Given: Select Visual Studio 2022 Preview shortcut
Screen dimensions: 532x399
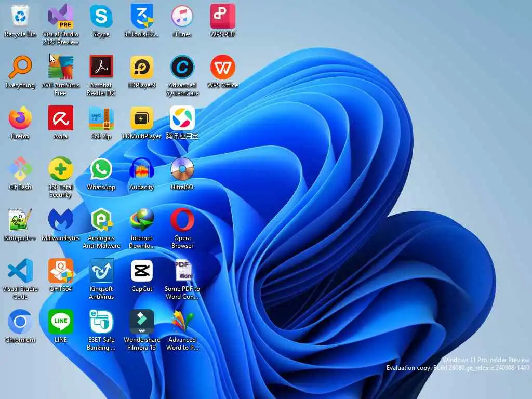Looking at the screenshot, I should point(60,16).
